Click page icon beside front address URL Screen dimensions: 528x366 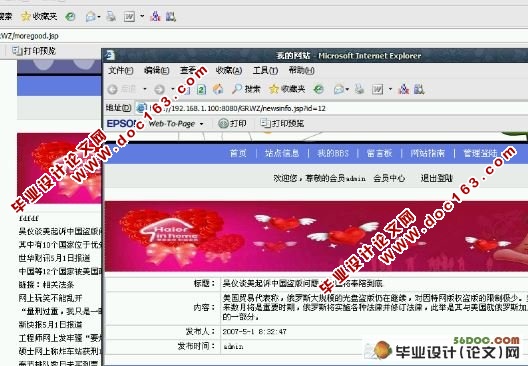[x=141, y=108]
